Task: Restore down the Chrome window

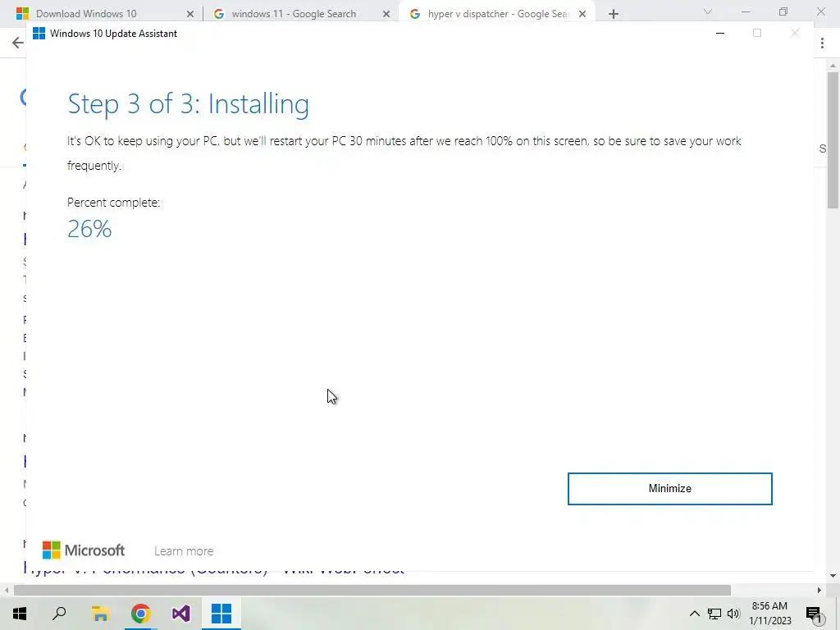Action: (783, 11)
